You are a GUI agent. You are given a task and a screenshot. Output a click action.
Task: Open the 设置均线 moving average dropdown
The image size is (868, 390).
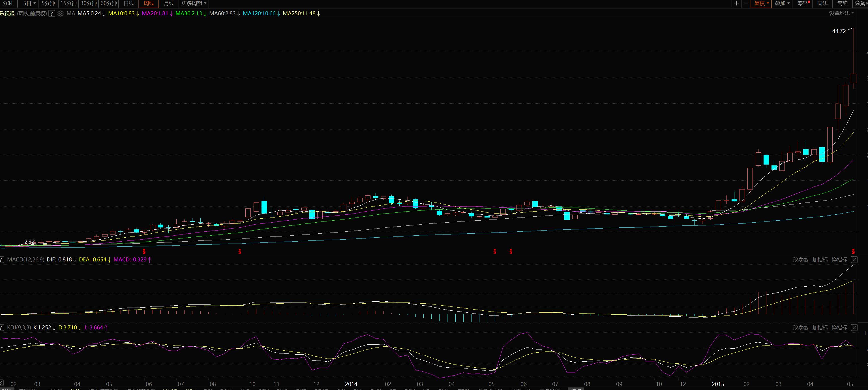[x=841, y=14]
